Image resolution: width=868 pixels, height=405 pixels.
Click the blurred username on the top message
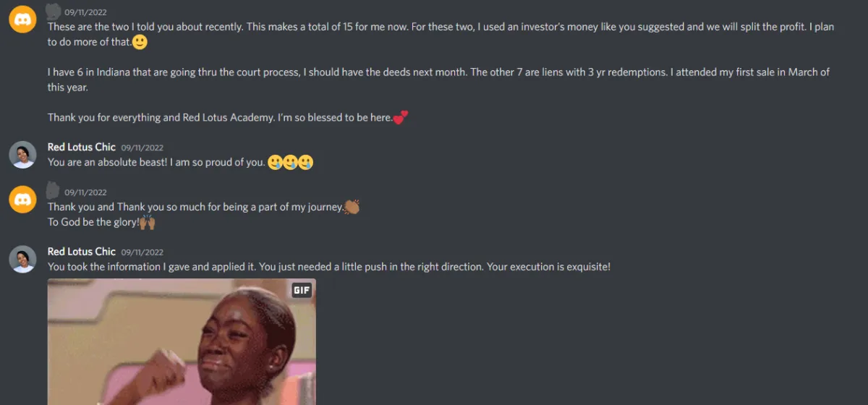click(54, 10)
